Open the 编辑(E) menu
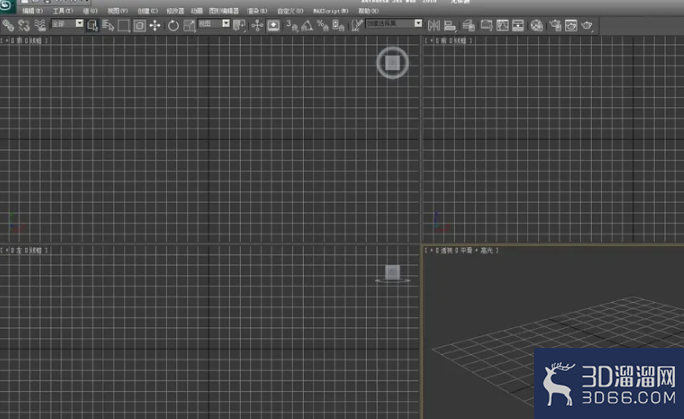The image size is (684, 419). pos(32,10)
